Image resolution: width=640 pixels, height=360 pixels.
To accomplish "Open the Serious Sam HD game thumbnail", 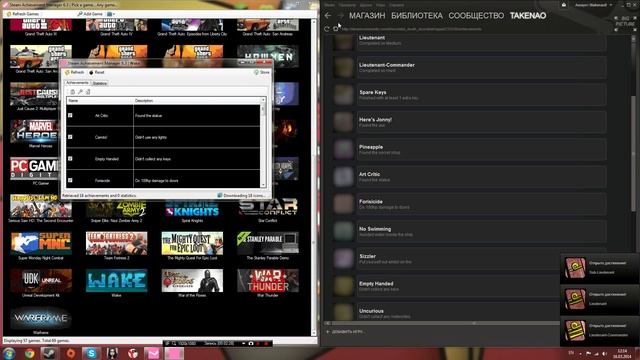I will [41, 206].
